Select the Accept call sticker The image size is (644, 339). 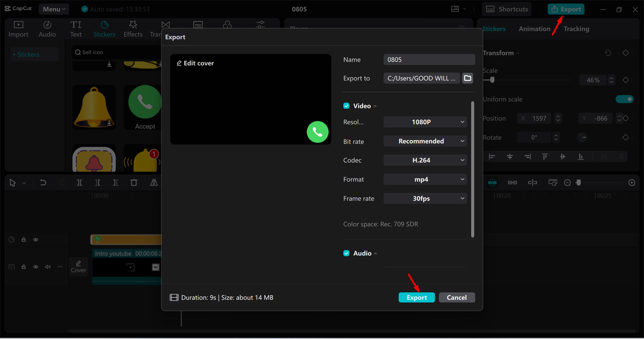point(145,107)
